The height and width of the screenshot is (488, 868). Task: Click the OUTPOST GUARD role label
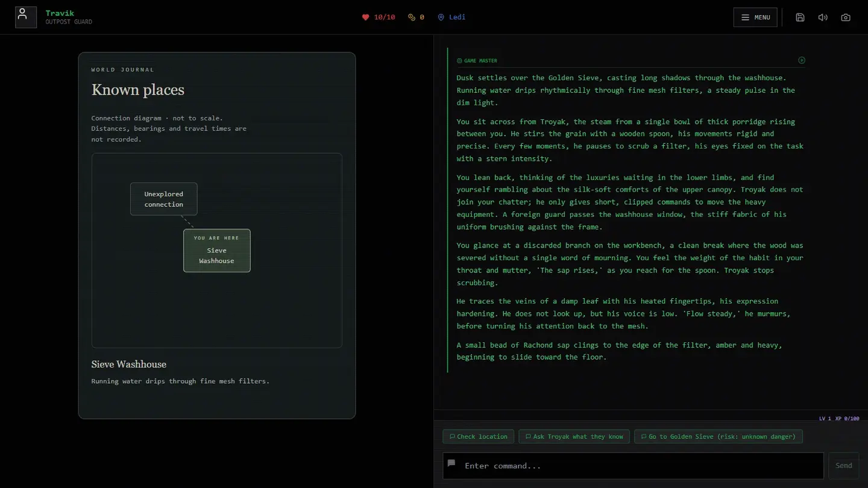point(69,22)
